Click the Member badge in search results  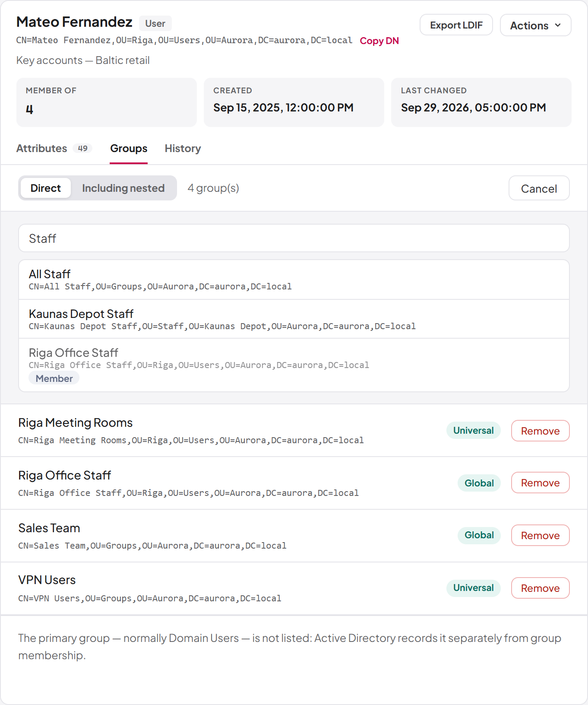54,378
